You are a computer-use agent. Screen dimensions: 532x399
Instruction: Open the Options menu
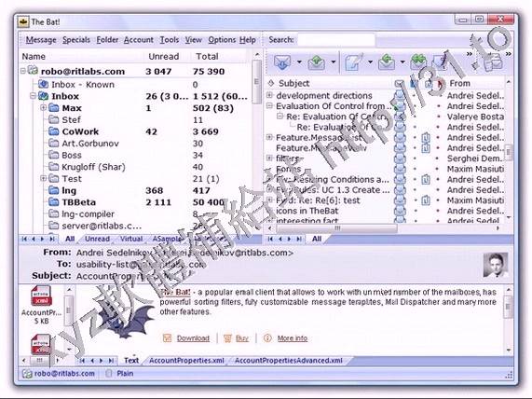[222, 40]
